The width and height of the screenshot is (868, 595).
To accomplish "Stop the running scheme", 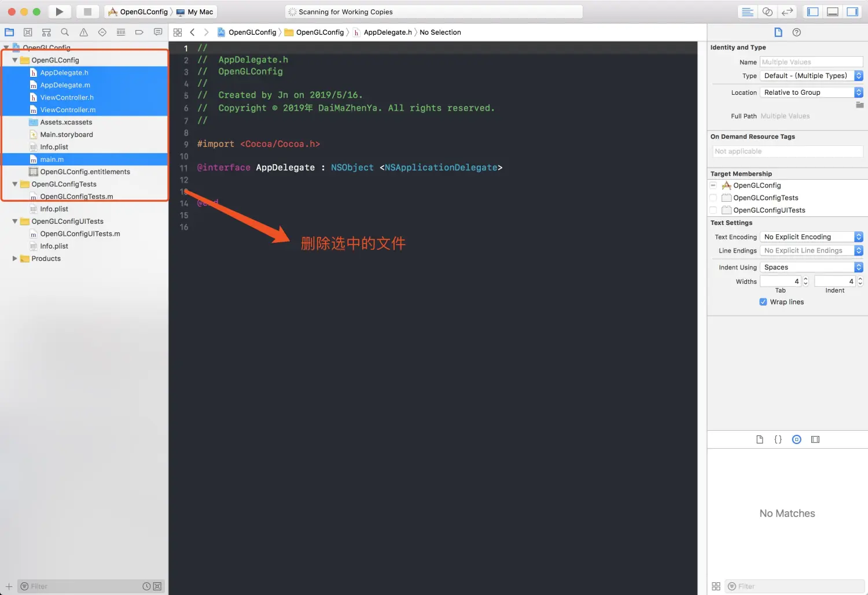I will tap(87, 12).
